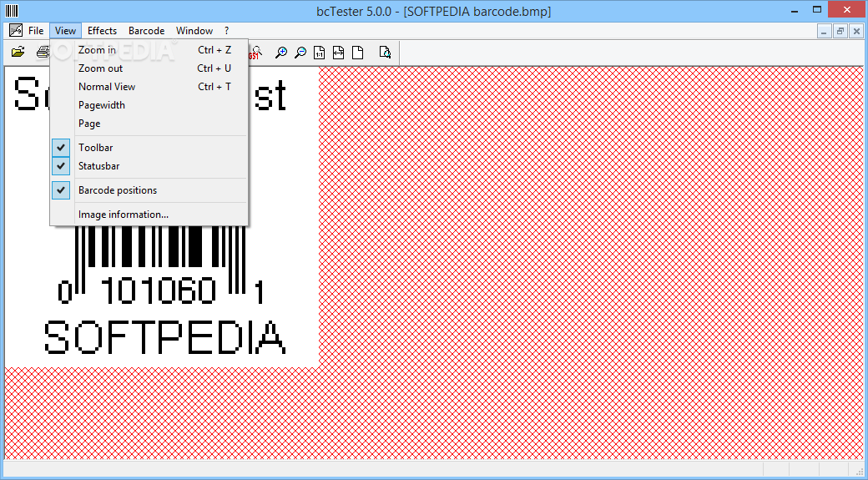868x480 pixels.
Task: Click the SOFTPEDIA text in barcode image
Action: pos(164,337)
